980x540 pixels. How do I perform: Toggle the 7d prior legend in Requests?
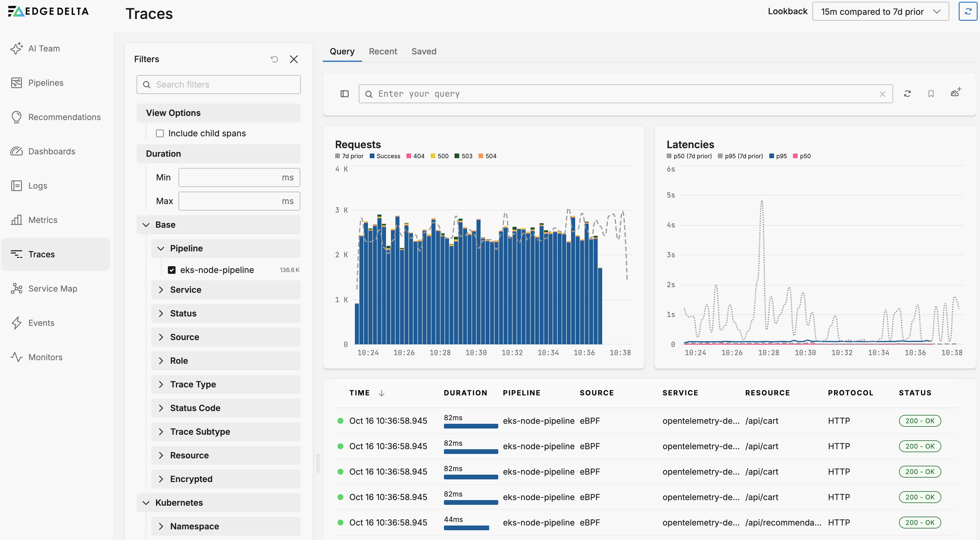click(349, 156)
